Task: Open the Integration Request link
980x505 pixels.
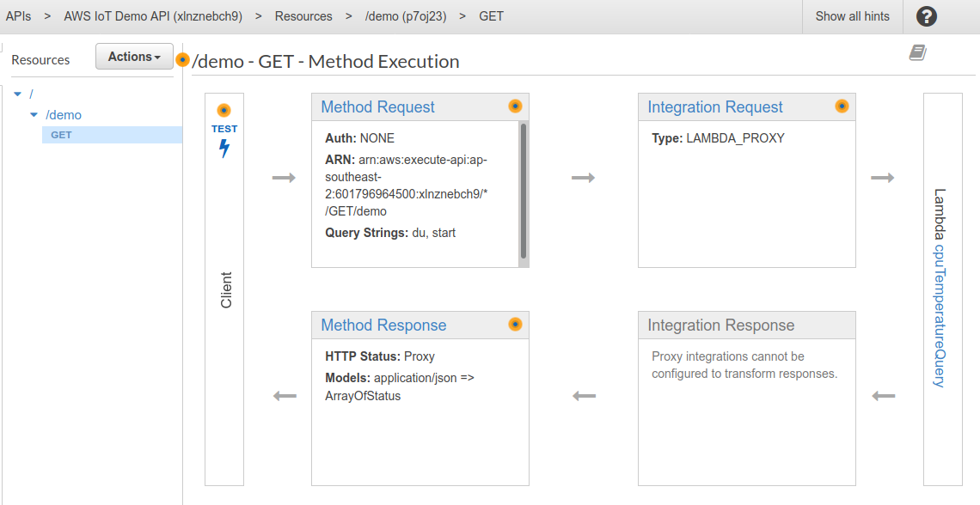Action: pos(714,107)
